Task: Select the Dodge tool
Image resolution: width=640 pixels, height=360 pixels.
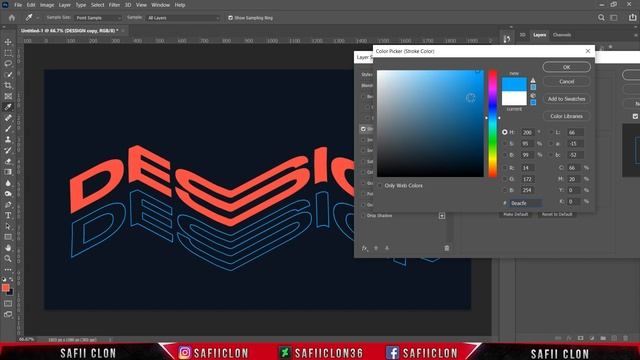Action: (8, 193)
